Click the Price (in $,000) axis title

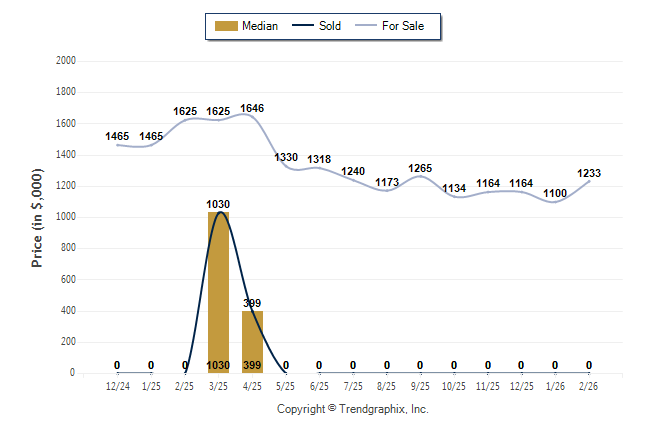(37, 216)
